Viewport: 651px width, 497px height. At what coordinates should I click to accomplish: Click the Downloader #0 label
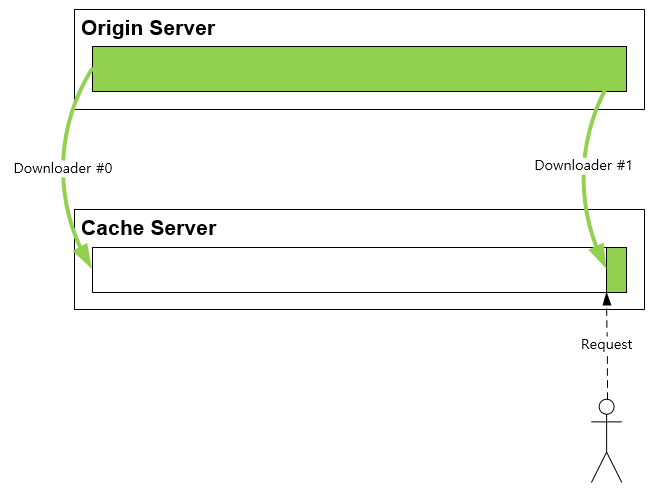[63, 168]
